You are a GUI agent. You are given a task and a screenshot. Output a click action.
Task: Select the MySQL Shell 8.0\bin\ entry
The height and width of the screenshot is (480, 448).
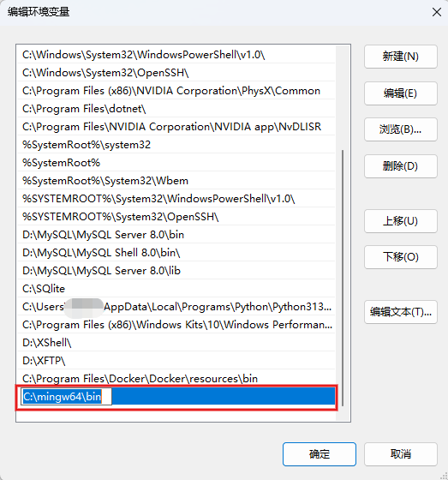[x=176, y=253]
